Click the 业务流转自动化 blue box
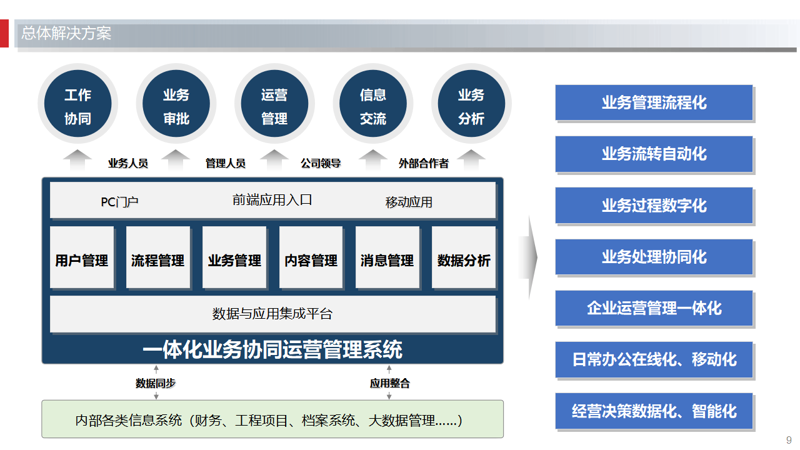Viewport: 800px width, 450px height. coord(654,154)
